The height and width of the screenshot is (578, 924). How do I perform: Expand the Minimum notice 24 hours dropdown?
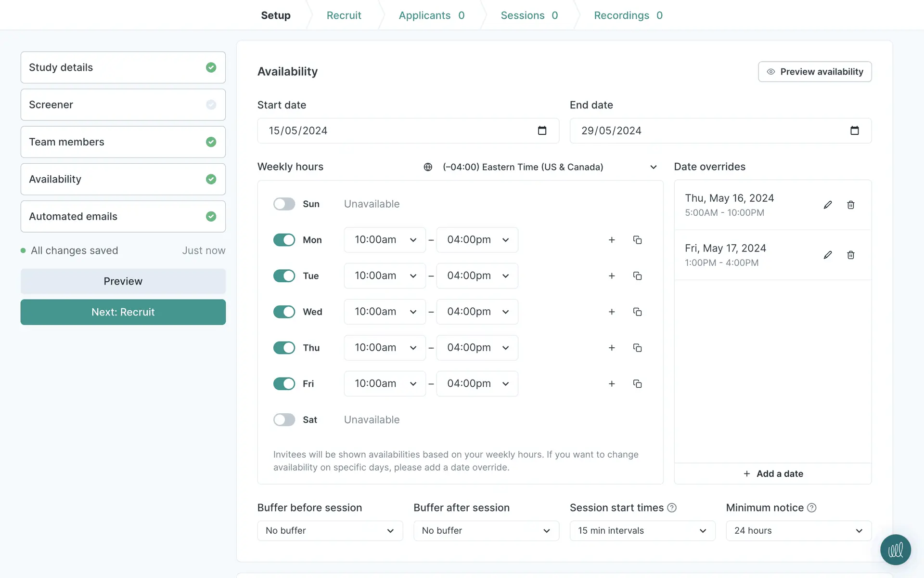tap(798, 530)
